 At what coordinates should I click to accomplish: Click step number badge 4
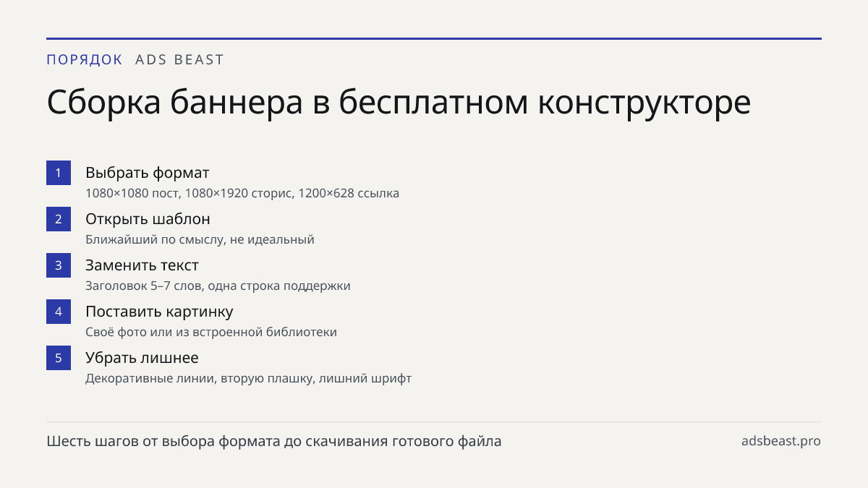(59, 312)
